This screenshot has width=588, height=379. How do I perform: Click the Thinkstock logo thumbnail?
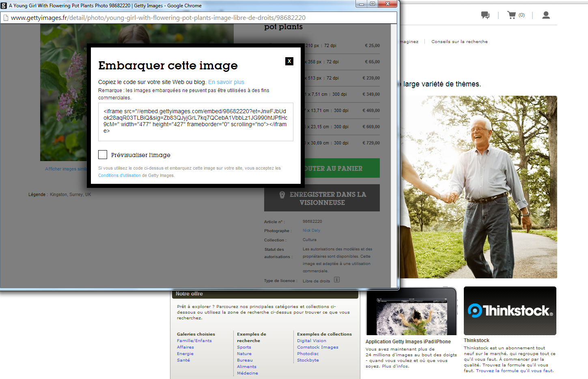(510, 311)
